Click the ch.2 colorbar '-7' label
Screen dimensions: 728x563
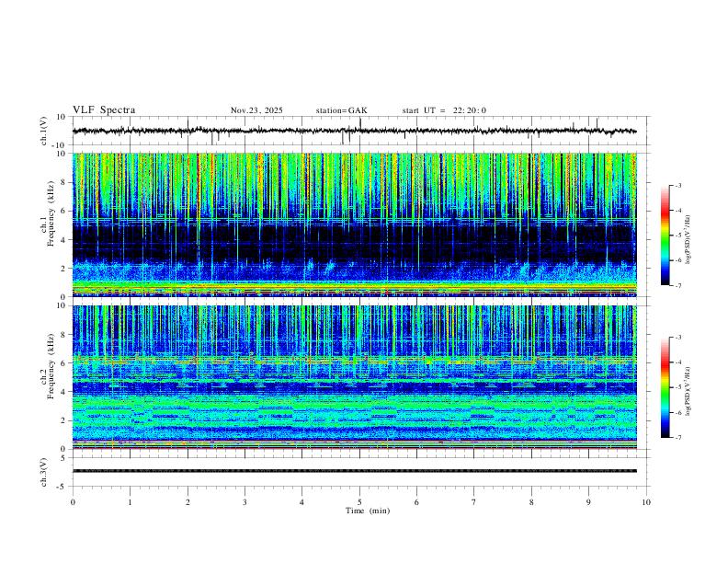(678, 437)
